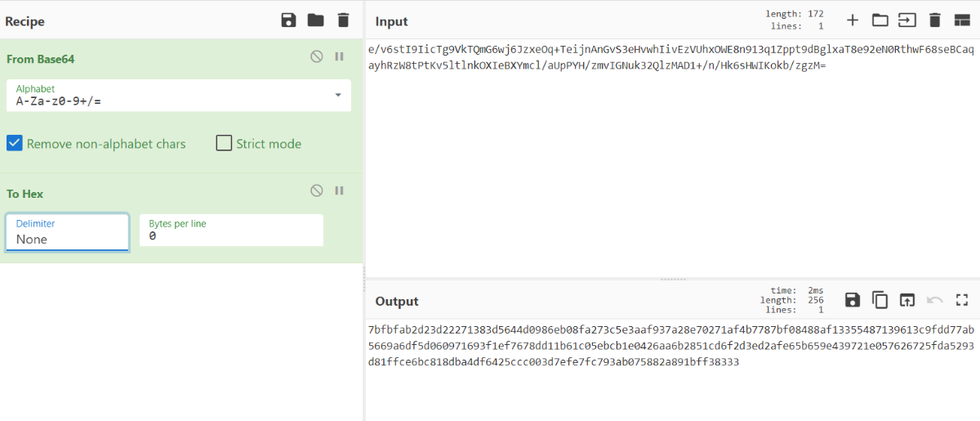This screenshot has height=421, width=980.
Task: Enable Strict mode checkbox
Action: (x=224, y=144)
